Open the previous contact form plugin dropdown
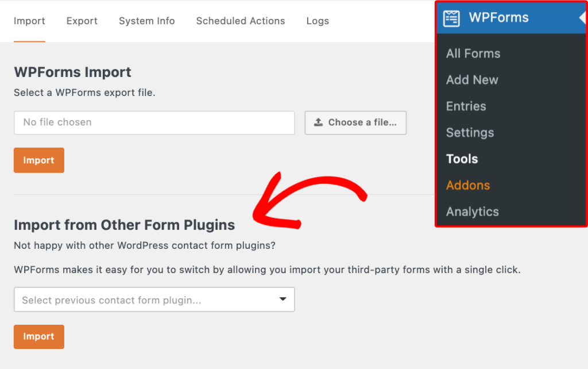Screen dimensions: 588x369 154,299
